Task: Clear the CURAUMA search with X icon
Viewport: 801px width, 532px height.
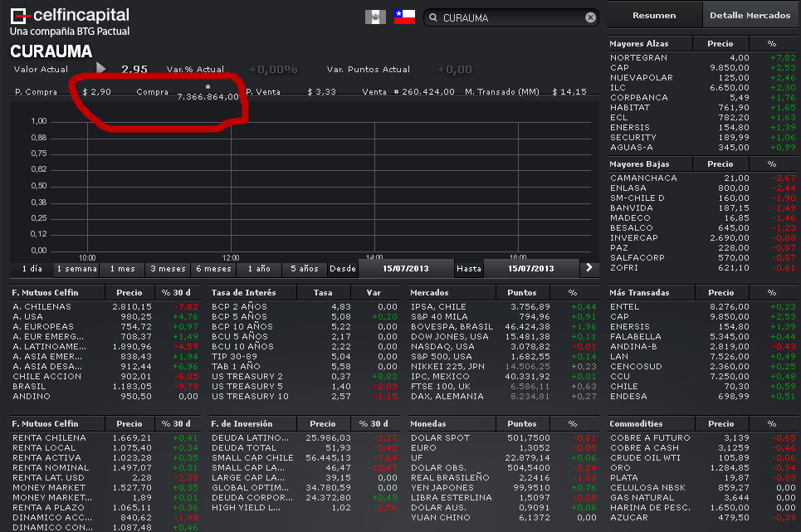Action: 590,18
